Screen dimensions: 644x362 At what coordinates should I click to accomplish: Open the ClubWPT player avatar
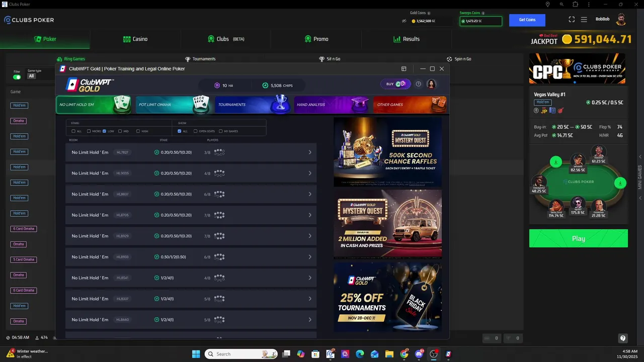[x=431, y=84]
